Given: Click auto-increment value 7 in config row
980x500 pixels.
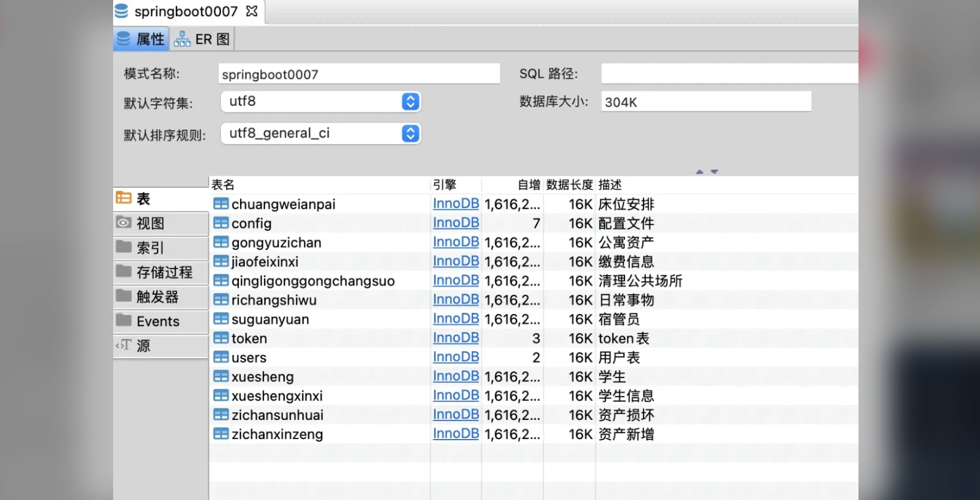Looking at the screenshot, I should [536, 223].
